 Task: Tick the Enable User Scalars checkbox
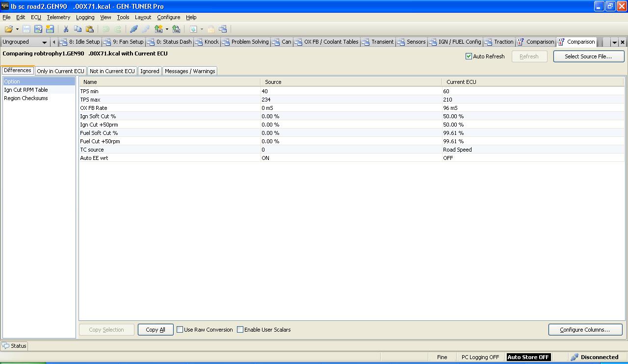(x=240, y=330)
